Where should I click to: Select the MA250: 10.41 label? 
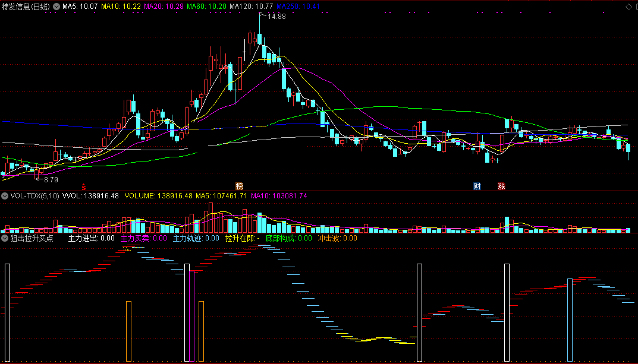[x=298, y=7]
